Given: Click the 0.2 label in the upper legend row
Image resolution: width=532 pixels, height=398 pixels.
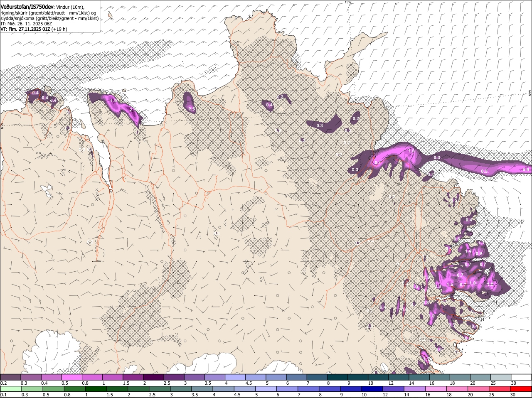Looking at the screenshot, I should click(3, 383).
